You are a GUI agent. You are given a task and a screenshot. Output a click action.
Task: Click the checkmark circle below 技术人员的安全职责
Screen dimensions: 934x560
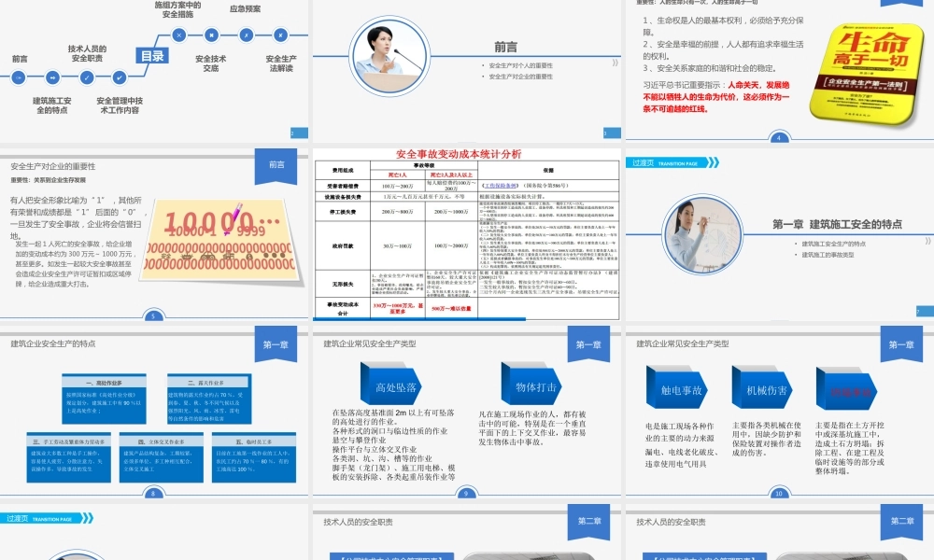point(87,77)
